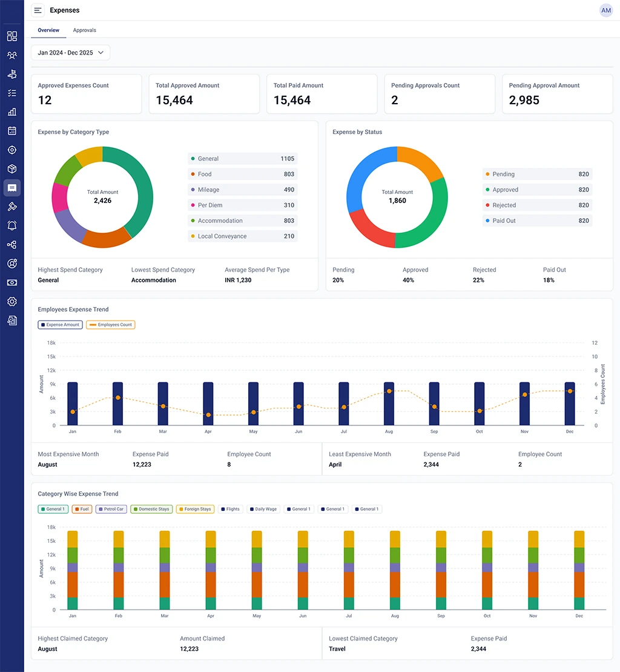Switch to the Overview tab
This screenshot has width=620, height=672.
pos(48,30)
